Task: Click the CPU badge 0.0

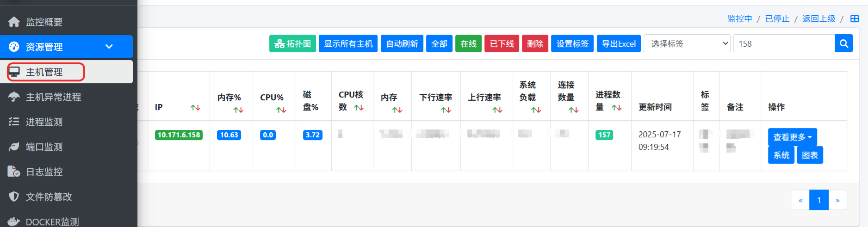Action: pyautogui.click(x=268, y=135)
